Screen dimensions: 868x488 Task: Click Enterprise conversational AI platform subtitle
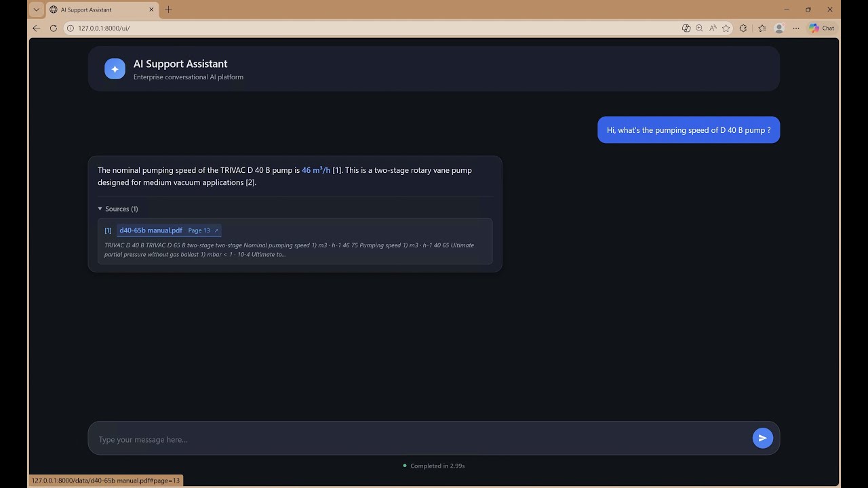coord(189,77)
